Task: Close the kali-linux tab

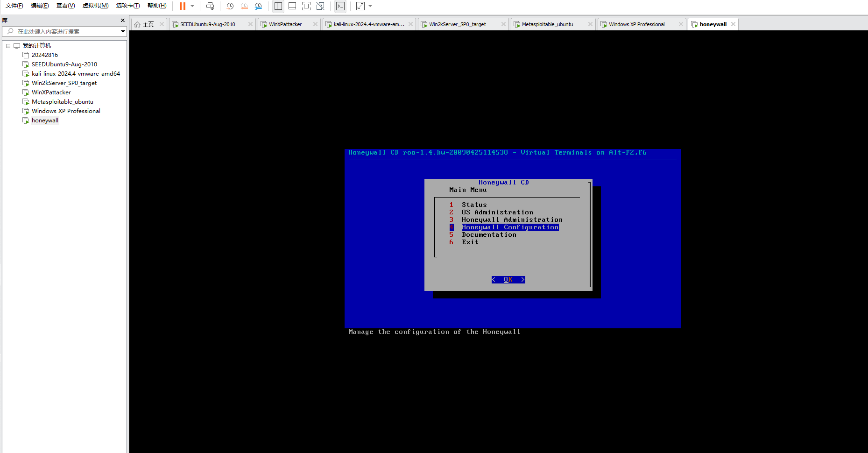Action: [x=410, y=24]
